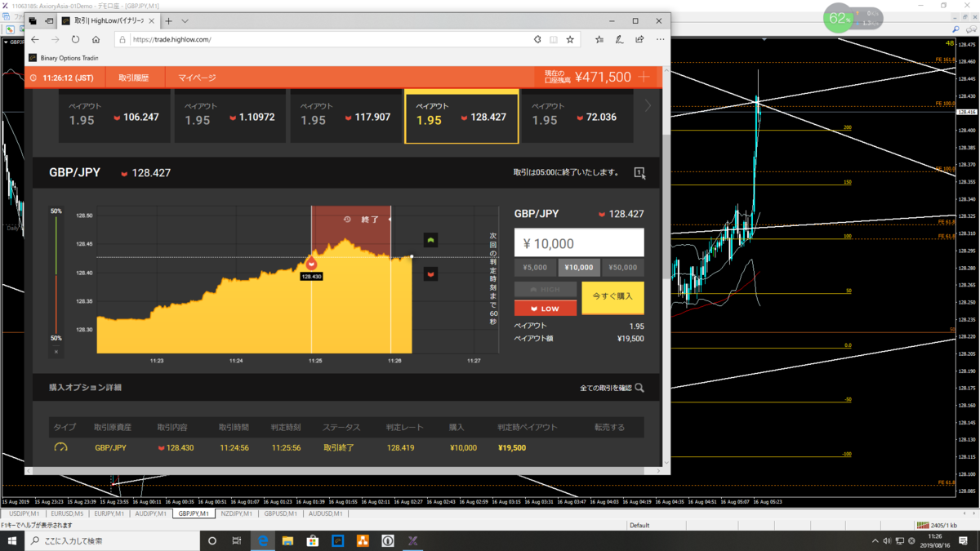Select the ¥50,000 preset amount

click(623, 268)
